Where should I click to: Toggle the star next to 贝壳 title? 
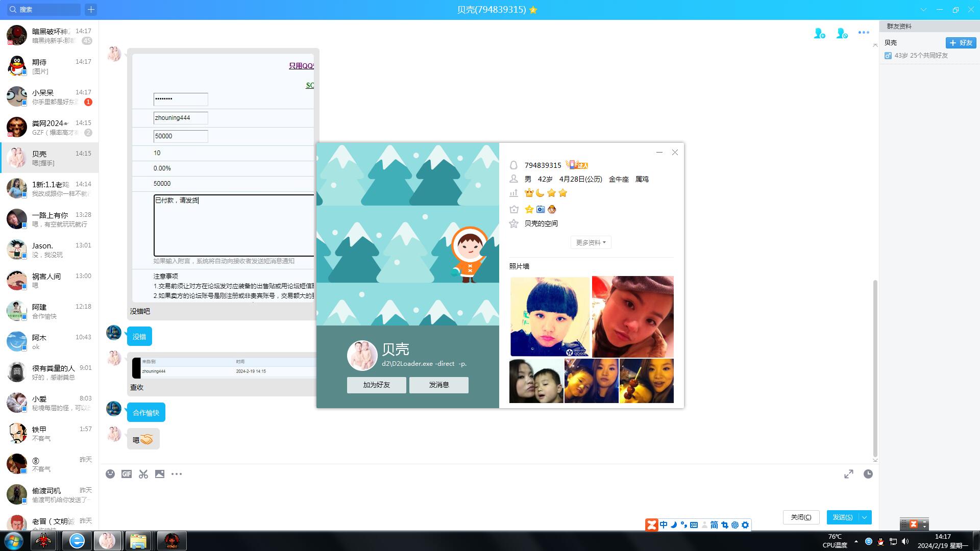533,10
